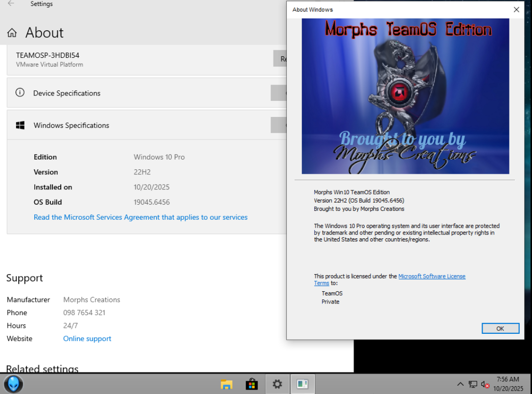Select the Version value 22H2
This screenshot has height=394, width=532.
(142, 172)
